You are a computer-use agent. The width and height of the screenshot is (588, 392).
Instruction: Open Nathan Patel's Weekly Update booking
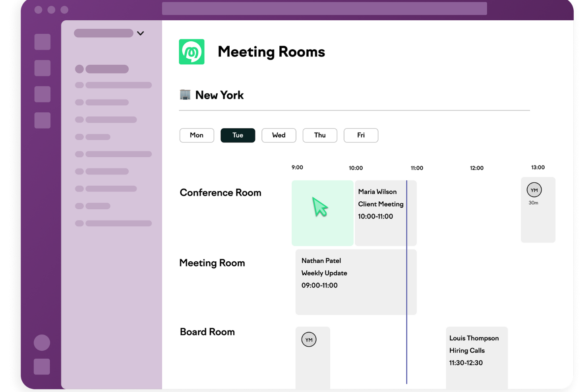[356, 282]
